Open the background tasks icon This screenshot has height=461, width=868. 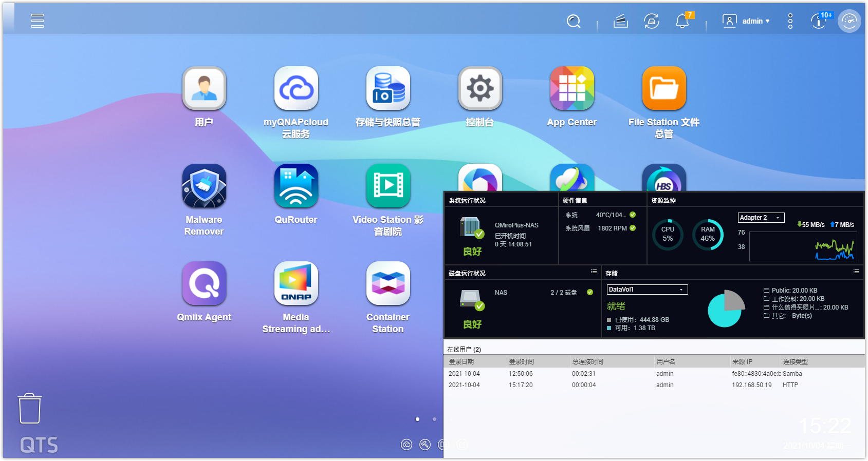pyautogui.click(x=621, y=21)
